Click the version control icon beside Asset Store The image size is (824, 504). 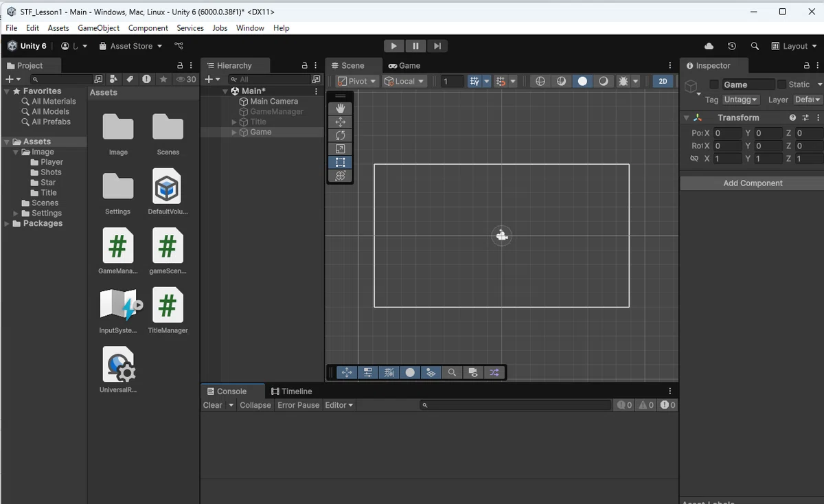[x=179, y=46]
